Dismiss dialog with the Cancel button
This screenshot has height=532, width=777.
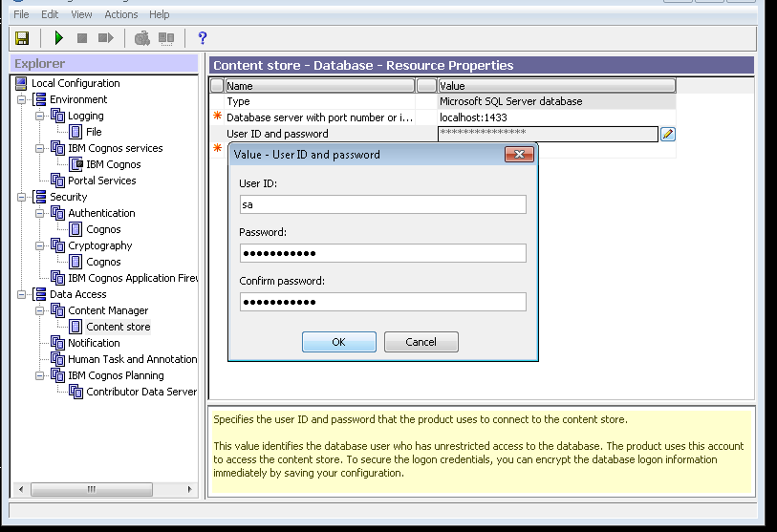point(421,342)
